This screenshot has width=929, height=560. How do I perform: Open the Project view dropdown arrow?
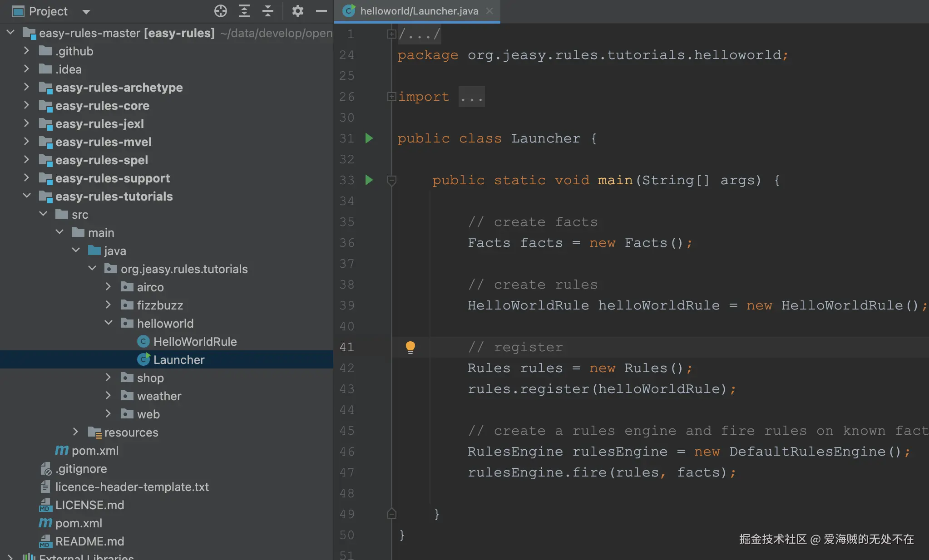pyautogui.click(x=86, y=12)
